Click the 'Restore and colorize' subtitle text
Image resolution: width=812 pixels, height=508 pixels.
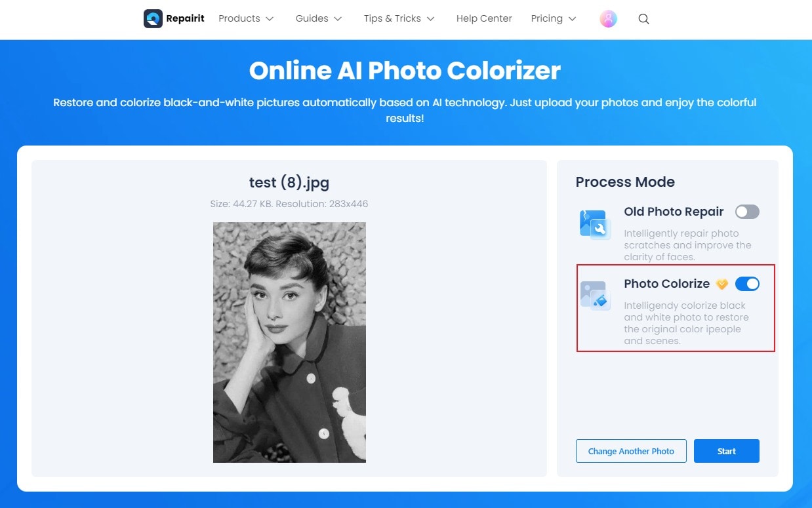tap(405, 111)
